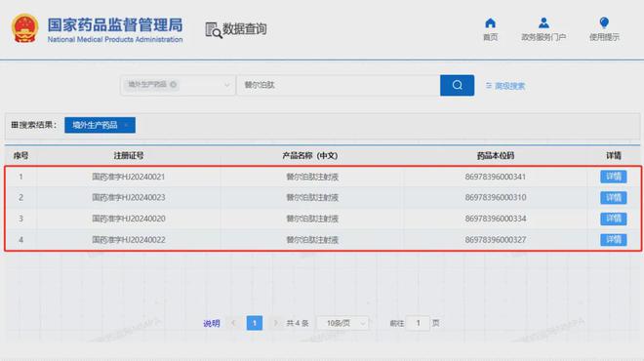Click the 说明 link near pagination

212,324
